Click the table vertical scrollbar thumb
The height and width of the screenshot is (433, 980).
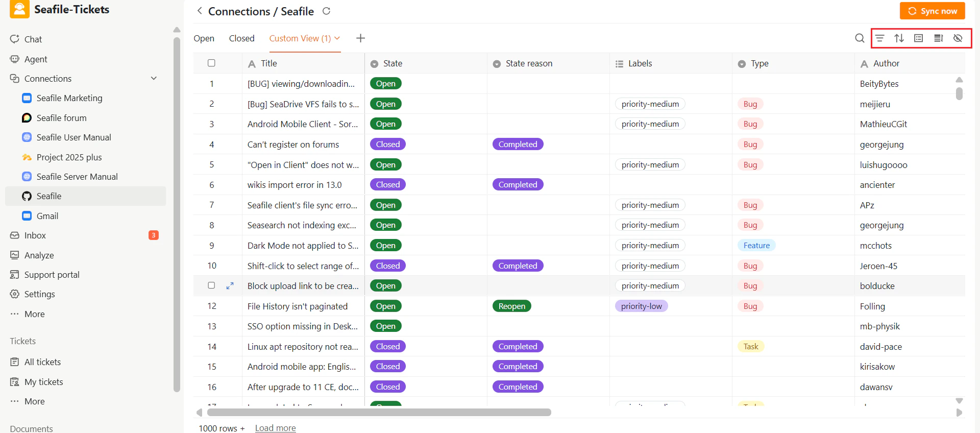click(x=959, y=93)
